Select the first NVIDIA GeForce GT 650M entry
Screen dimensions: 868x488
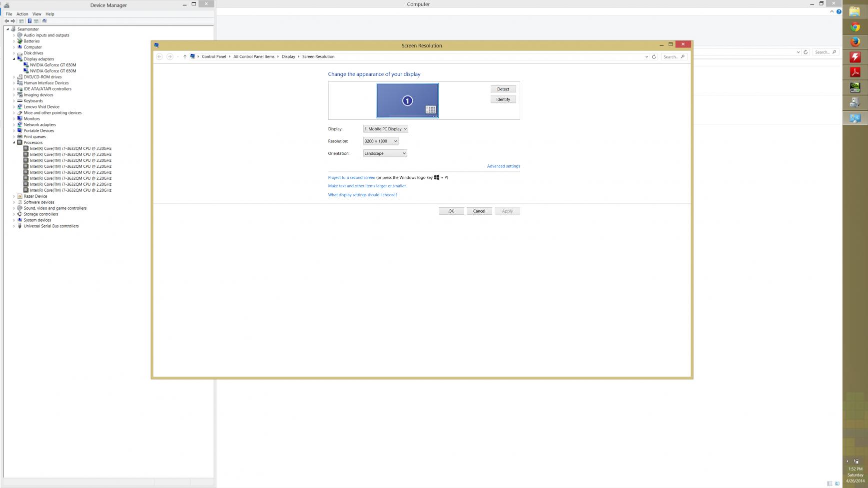53,65
